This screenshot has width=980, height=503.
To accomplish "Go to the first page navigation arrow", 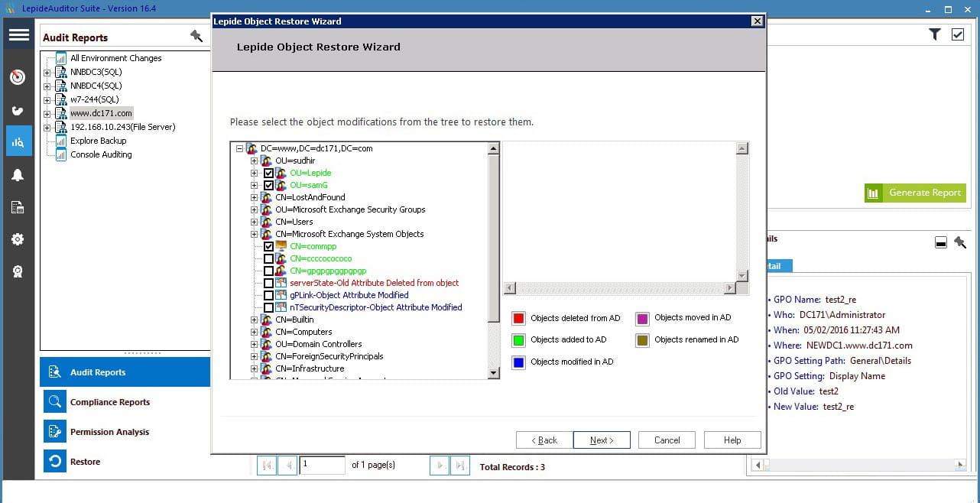I will [267, 465].
